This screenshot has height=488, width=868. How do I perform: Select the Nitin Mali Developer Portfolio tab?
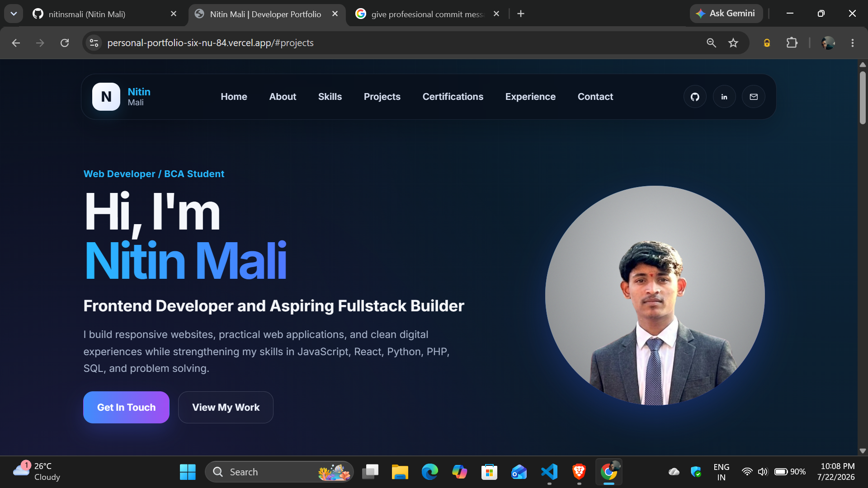(266, 14)
